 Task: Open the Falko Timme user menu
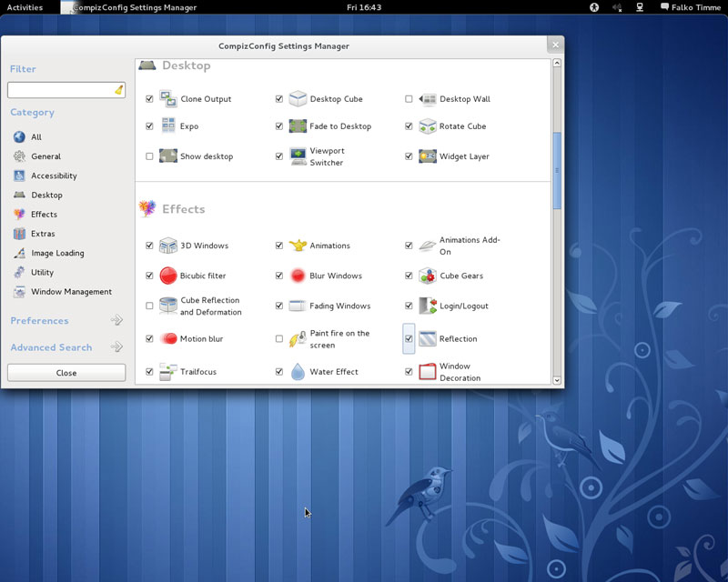[x=691, y=7]
